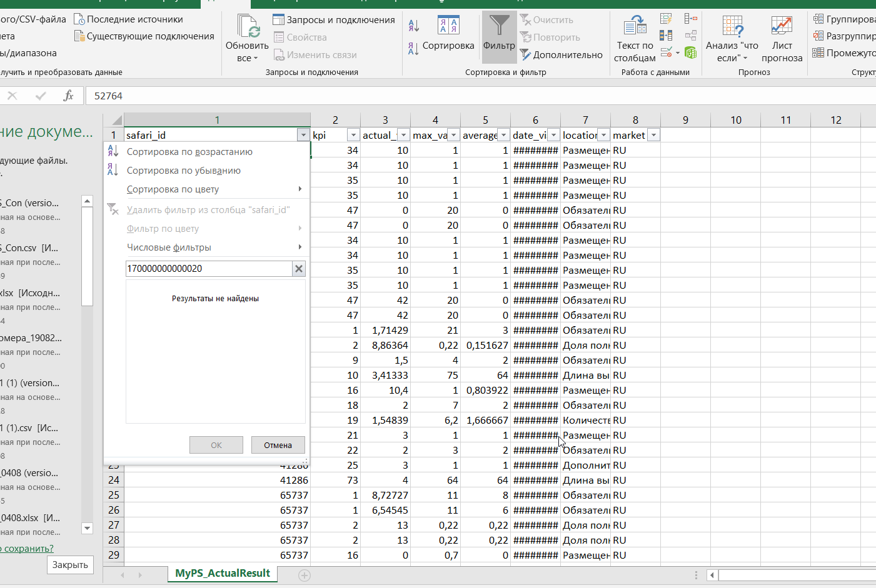Click Существующие подключения command
Screen dimensions: 876x588
pos(144,36)
